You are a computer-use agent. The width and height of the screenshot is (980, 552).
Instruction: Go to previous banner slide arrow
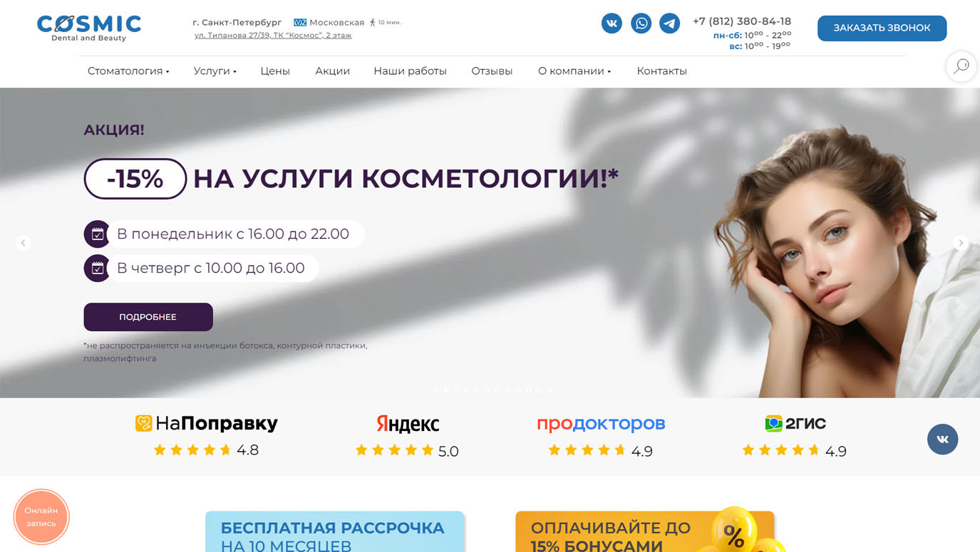coord(23,243)
